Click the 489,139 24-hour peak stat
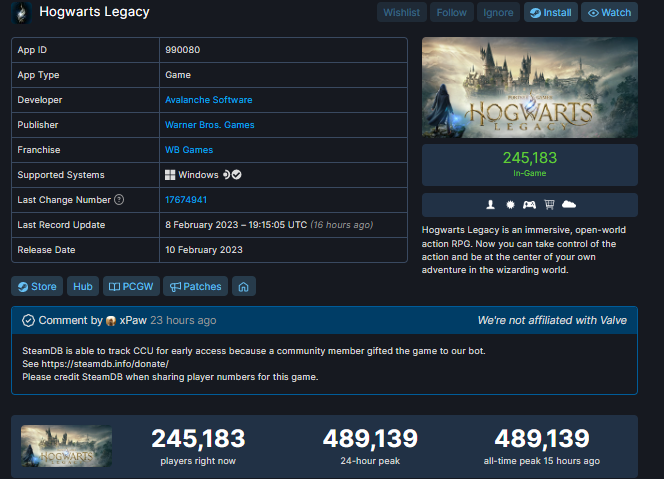664x479 pixels. 370,446
